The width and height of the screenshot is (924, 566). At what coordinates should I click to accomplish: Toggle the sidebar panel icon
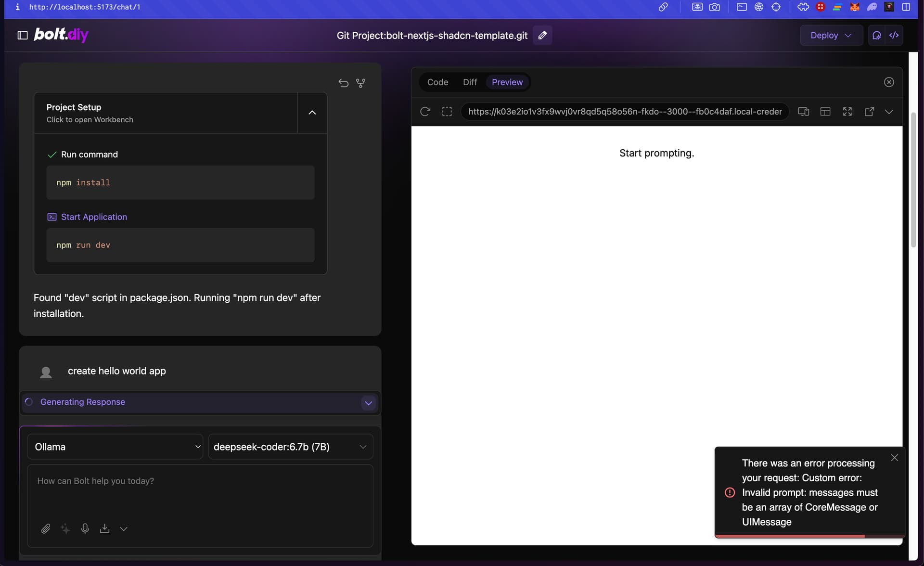pos(23,35)
